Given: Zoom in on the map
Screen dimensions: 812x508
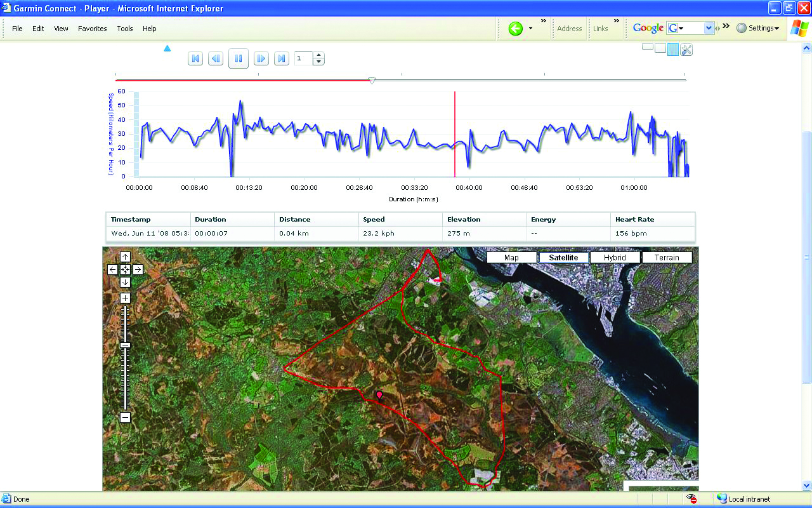Looking at the screenshot, I should [x=125, y=298].
